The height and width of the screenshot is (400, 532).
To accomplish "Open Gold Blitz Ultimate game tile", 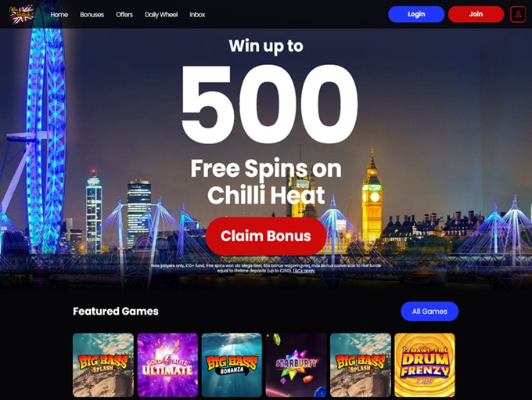I will tap(167, 365).
